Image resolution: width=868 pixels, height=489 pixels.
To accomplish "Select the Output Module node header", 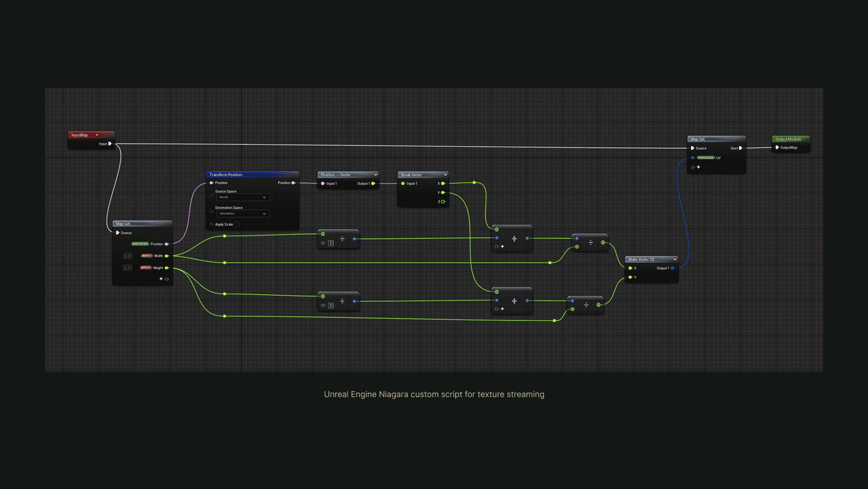I will (791, 139).
